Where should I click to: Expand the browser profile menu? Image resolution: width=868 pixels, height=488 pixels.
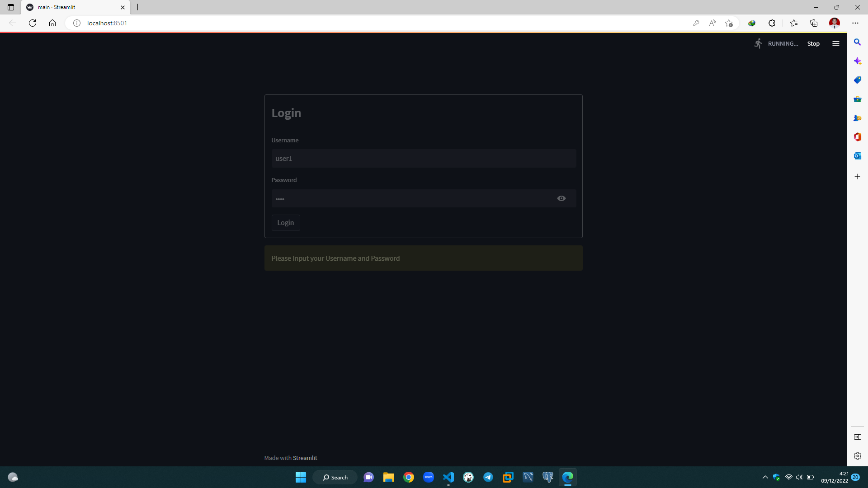pyautogui.click(x=834, y=23)
